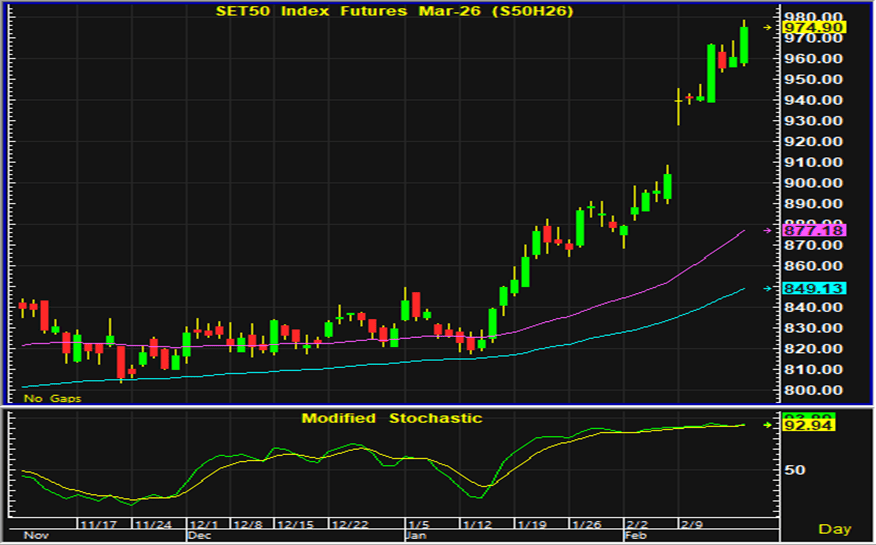Click the Feb month label on axis
Screen dimensions: 876x545
[636, 535]
